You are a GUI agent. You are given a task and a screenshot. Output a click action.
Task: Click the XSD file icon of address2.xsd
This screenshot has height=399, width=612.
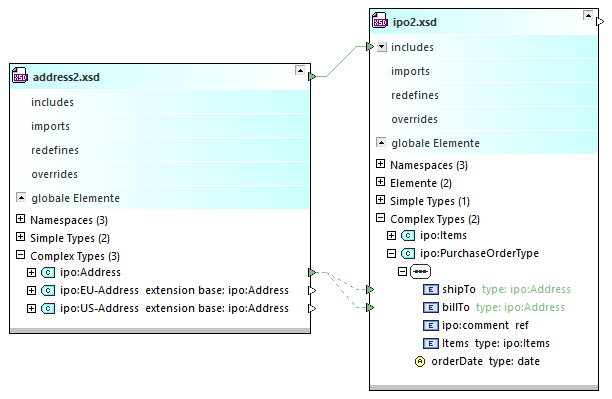click(x=20, y=75)
